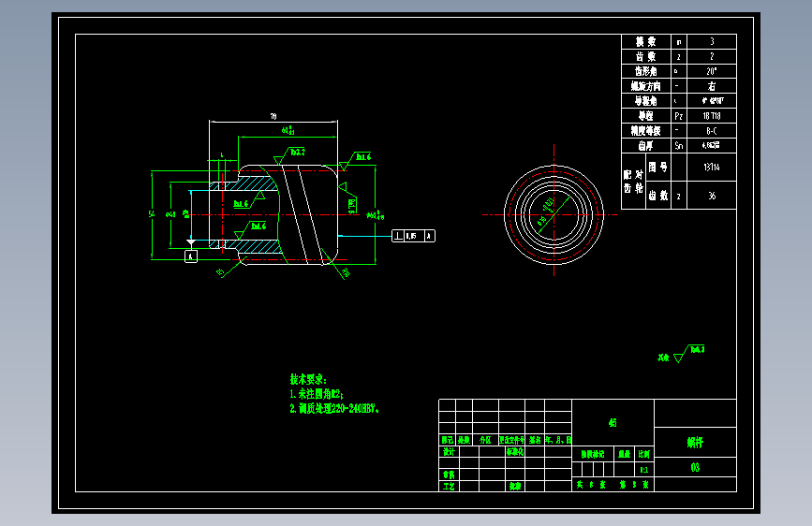Select the "标准化" cell in title block
The height and width of the screenshot is (526, 812).
pos(515,451)
